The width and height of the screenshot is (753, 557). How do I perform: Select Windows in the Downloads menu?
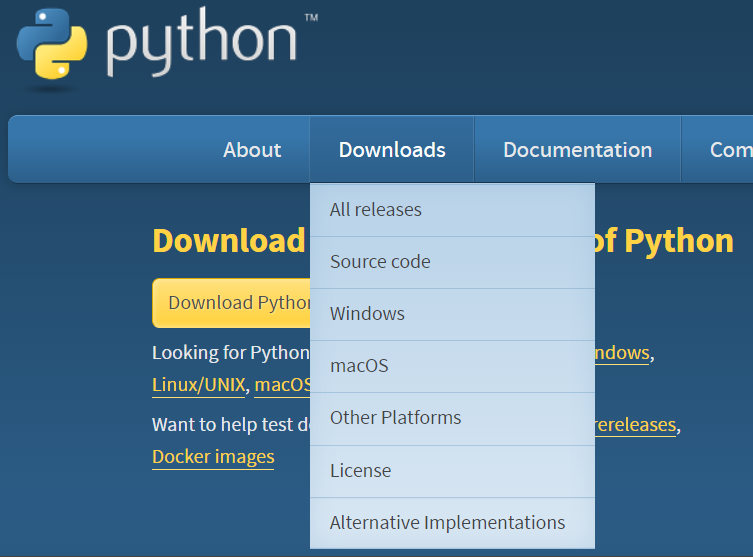point(452,314)
